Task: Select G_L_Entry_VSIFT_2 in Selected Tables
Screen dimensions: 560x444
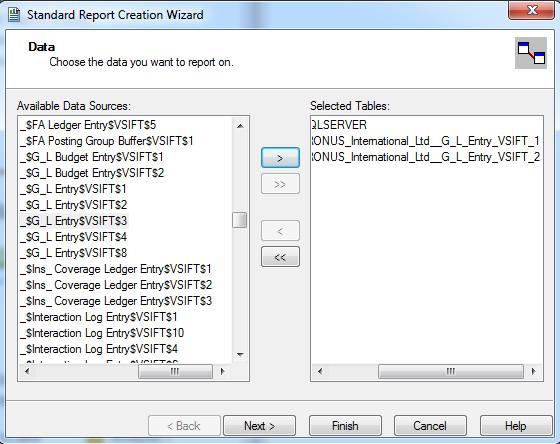Action: tap(425, 157)
